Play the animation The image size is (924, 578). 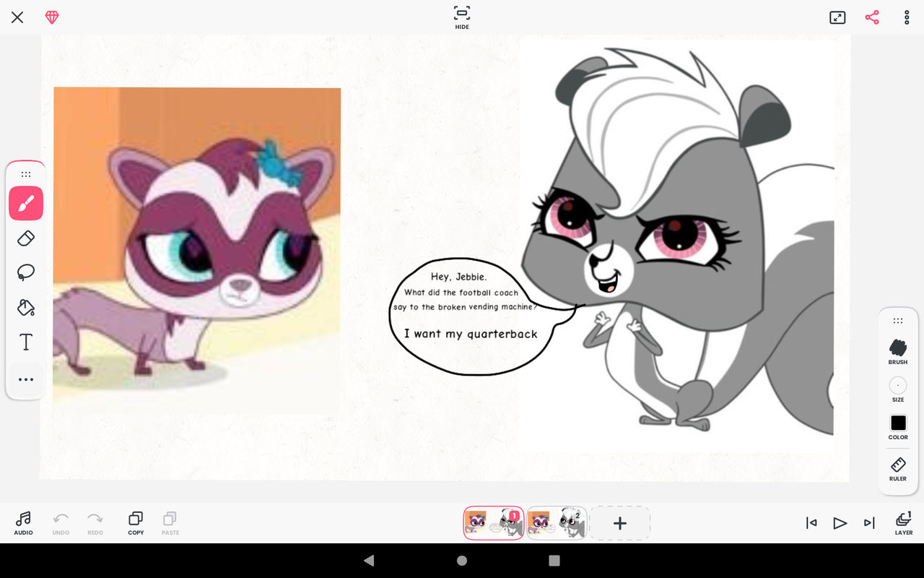click(840, 523)
